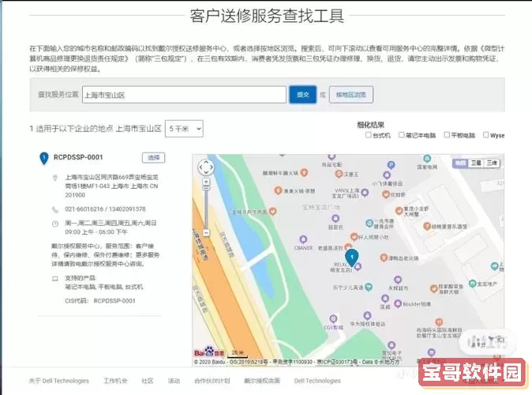The width and height of the screenshot is (532, 395).
Task: Click the 复茂小龙虾 marker on the map
Action: (399, 211)
